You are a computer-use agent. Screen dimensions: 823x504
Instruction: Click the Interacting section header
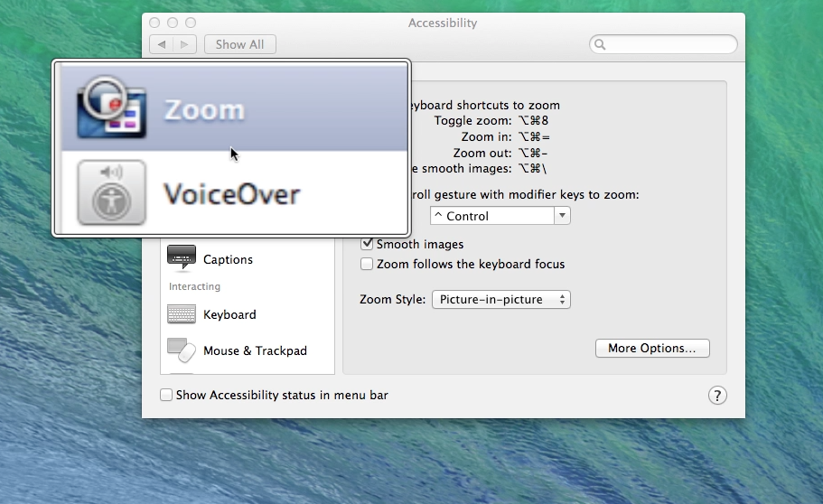pos(194,286)
